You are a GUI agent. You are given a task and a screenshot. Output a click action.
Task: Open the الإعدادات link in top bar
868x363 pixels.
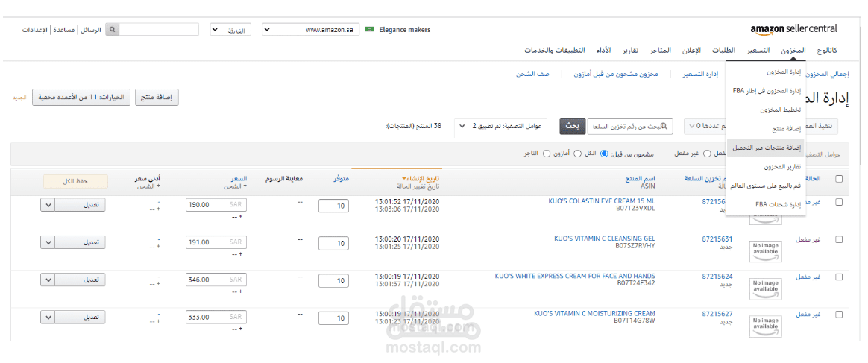[36, 29]
